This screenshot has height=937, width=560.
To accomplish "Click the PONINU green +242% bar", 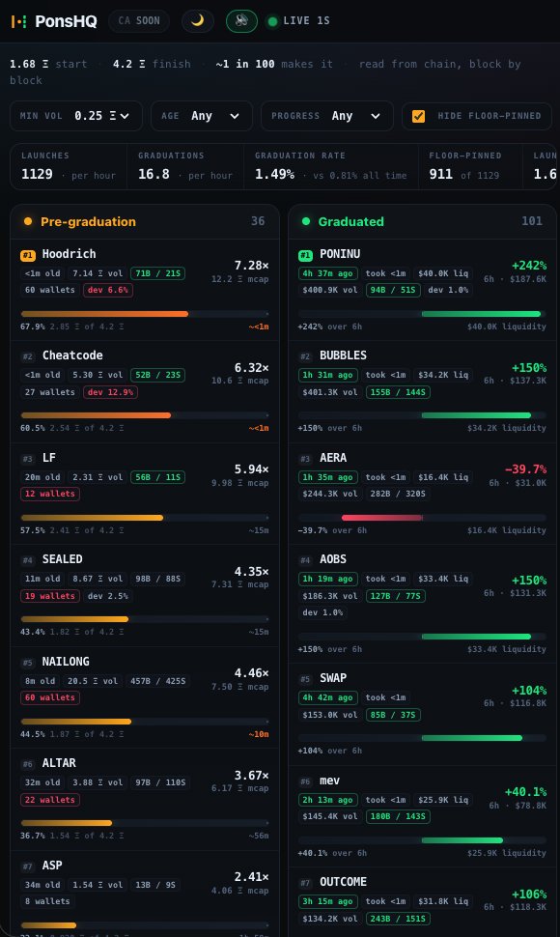I will pos(481,314).
